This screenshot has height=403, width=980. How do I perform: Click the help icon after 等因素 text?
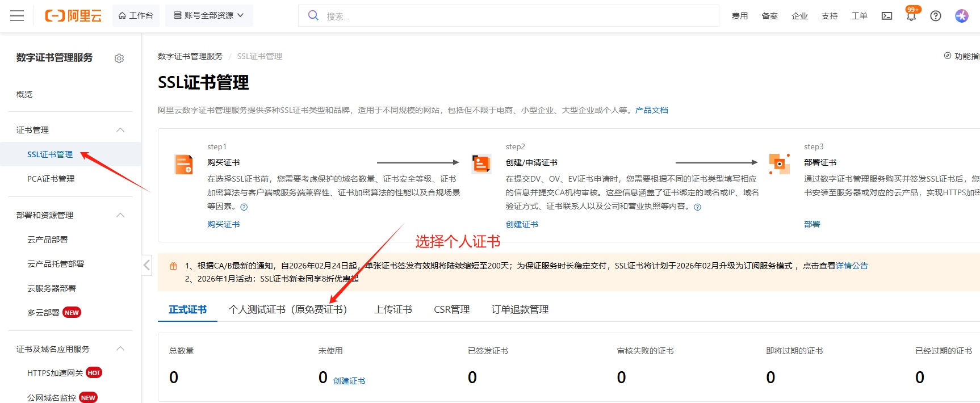244,207
